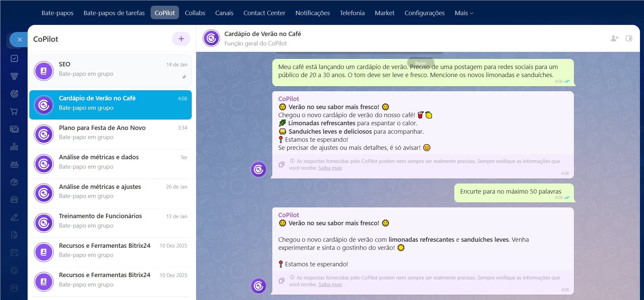Toggle the chat sidebar panel icon
This screenshot has height=300, width=644.
click(629, 38)
